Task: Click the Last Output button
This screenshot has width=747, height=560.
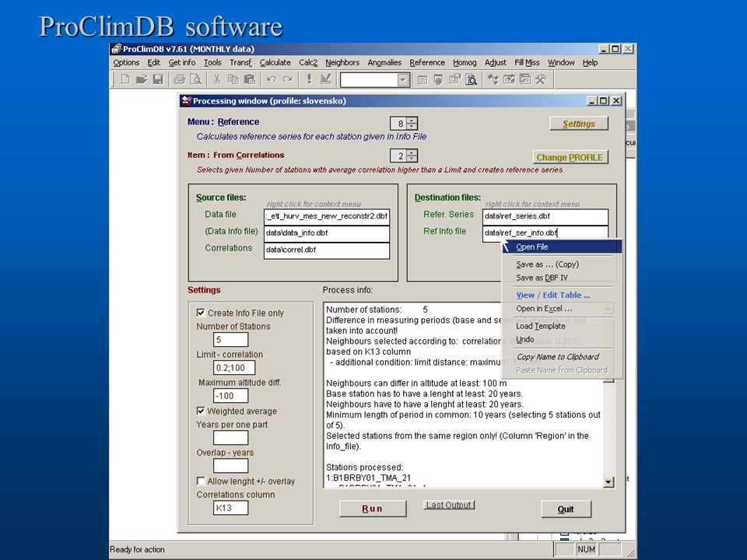Action: click(449, 505)
